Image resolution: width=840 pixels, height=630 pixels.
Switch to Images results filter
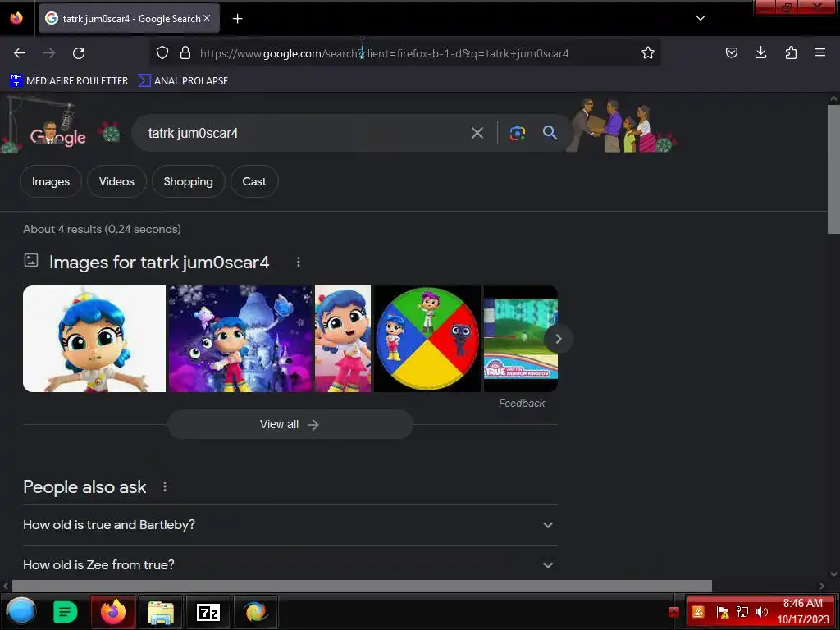(51, 181)
